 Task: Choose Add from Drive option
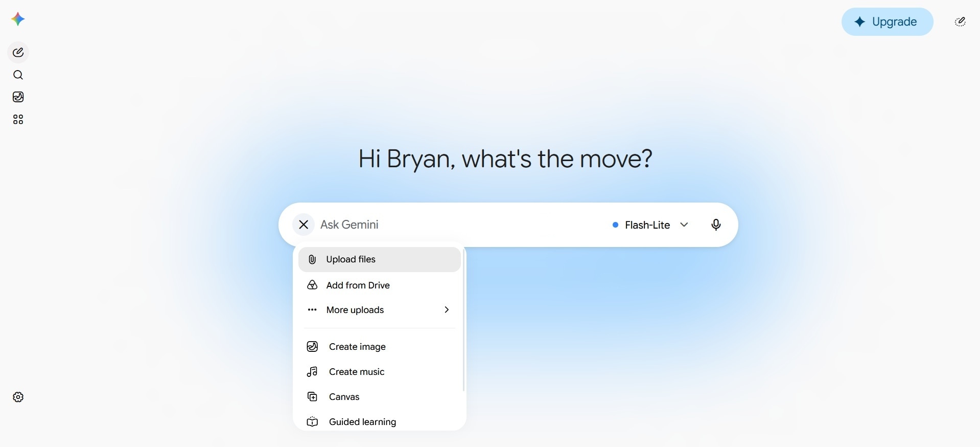(x=380, y=285)
